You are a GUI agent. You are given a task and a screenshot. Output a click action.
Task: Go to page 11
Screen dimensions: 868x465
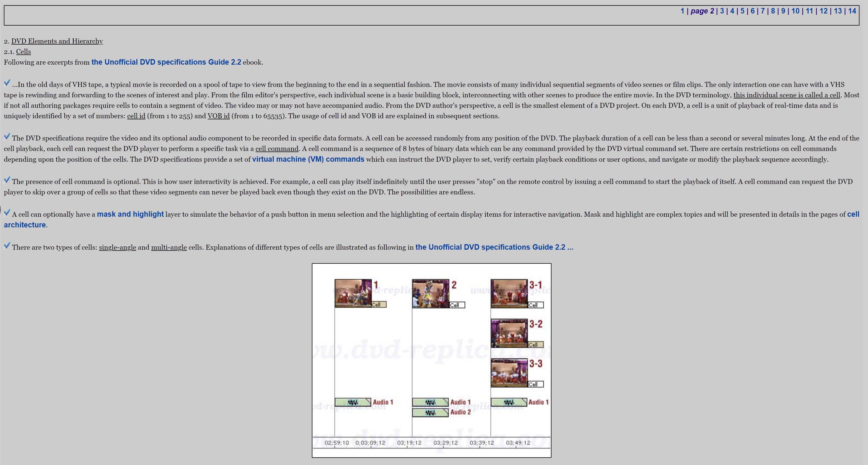tap(809, 11)
